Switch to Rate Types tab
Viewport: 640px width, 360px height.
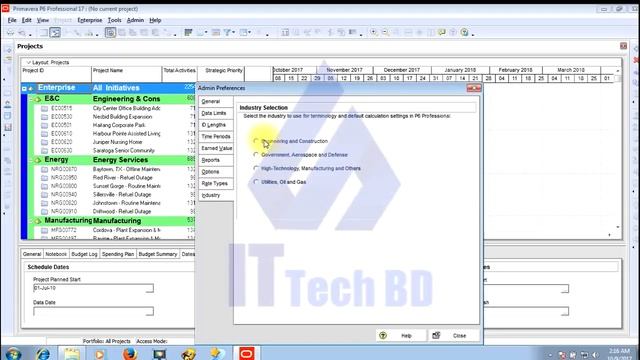pos(216,183)
